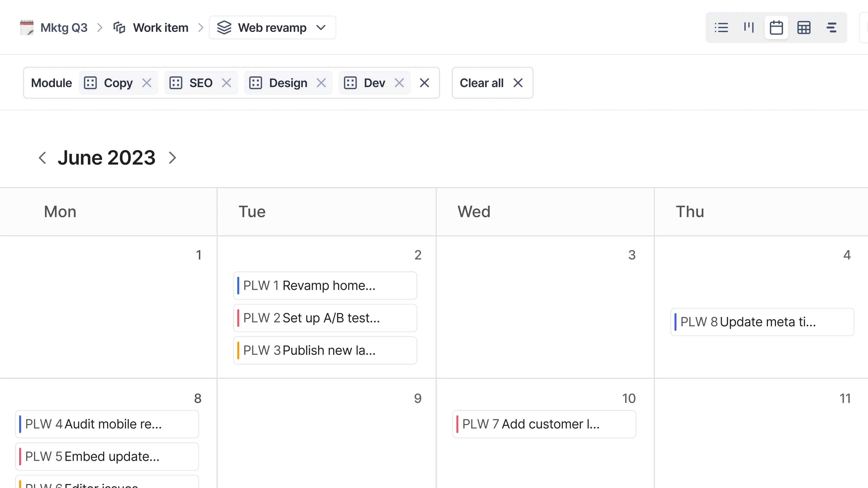Switch to the List view icon
Image resolution: width=868 pixels, height=488 pixels.
721,28
